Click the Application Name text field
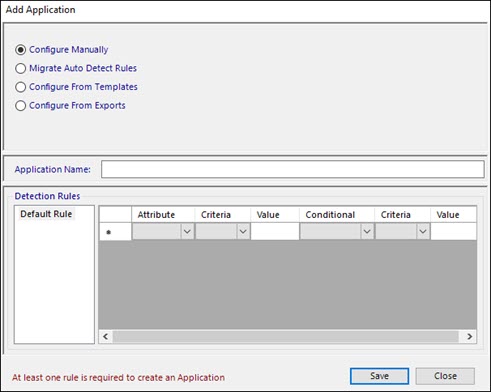 [x=293, y=169]
